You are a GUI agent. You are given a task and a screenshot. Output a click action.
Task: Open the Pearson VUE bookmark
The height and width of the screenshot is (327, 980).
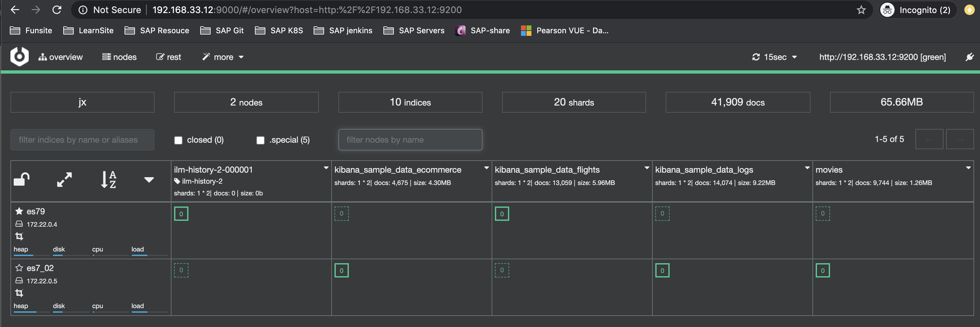tap(565, 30)
